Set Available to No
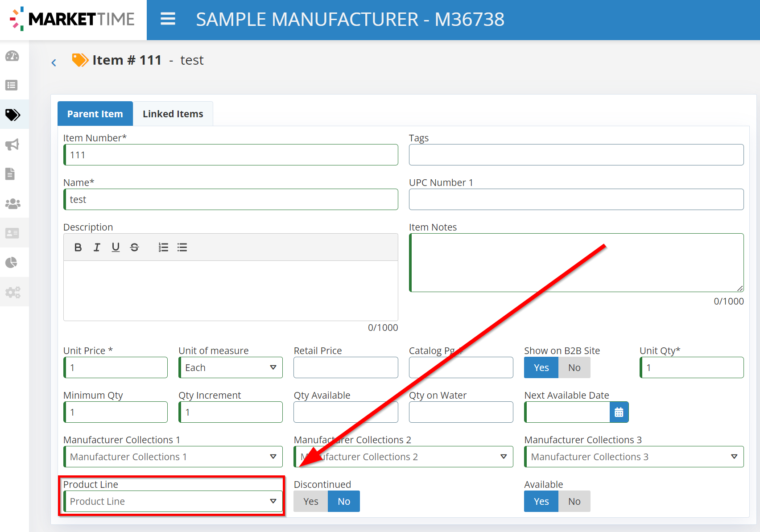Viewport: 760px width, 532px height. (574, 502)
